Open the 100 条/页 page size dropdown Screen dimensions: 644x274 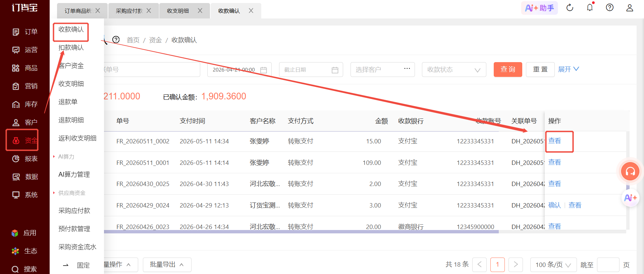pyautogui.click(x=553, y=265)
